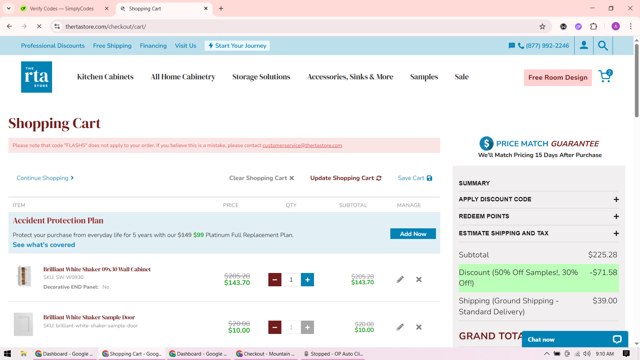Click Save Cart link

[x=415, y=178]
